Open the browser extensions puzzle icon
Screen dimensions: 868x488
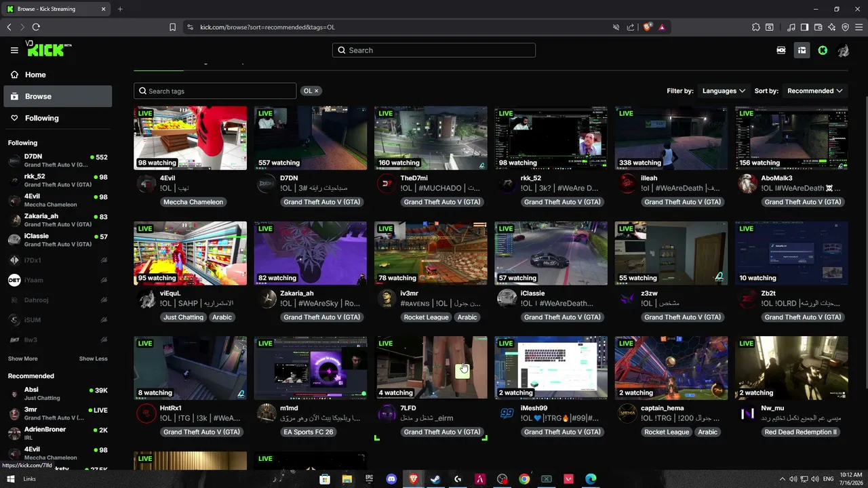click(756, 27)
